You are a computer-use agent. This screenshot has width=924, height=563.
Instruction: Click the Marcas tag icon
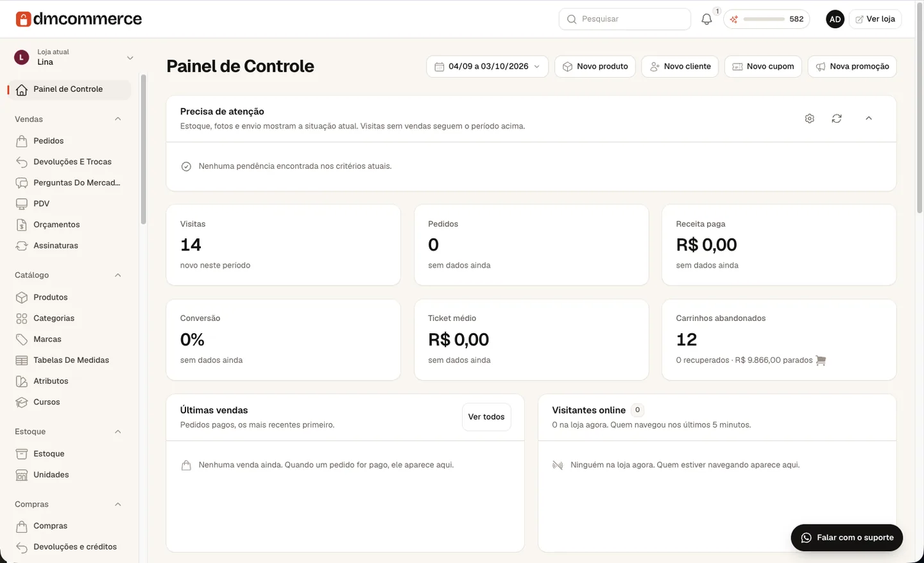click(22, 339)
